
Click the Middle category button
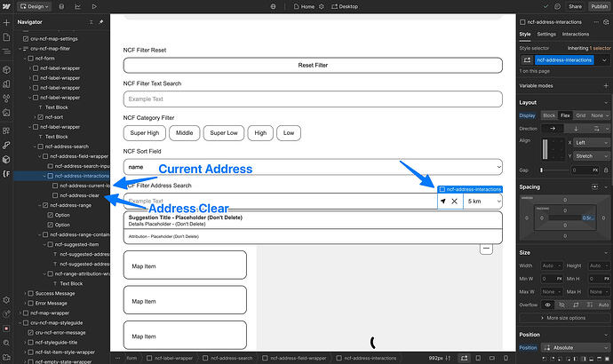pyautogui.click(x=185, y=133)
